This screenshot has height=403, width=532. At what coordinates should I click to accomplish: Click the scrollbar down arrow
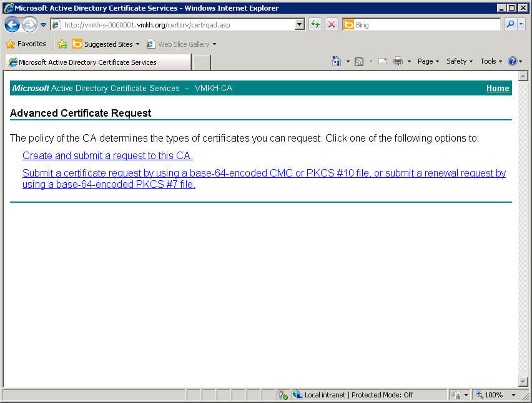point(523,382)
